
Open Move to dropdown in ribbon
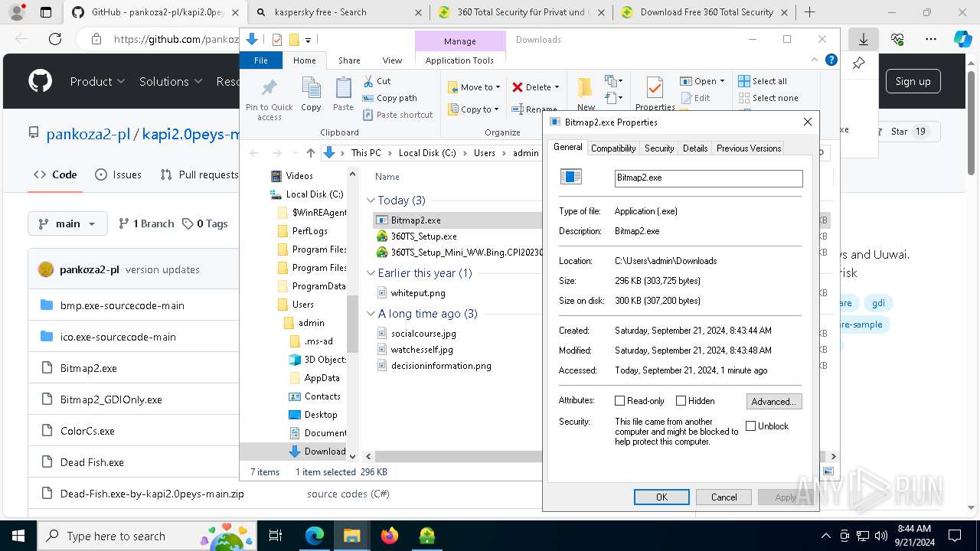coord(474,87)
